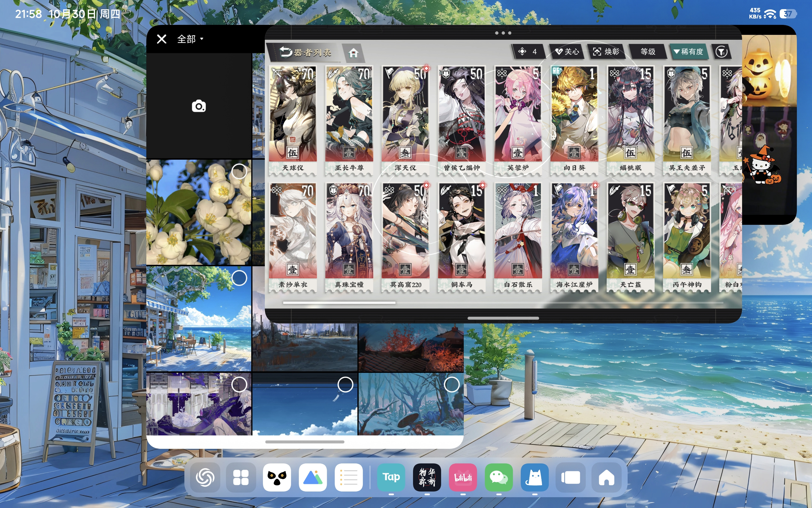Open the 莫高窟220 character card
The height and width of the screenshot is (508, 812).
[x=405, y=237]
